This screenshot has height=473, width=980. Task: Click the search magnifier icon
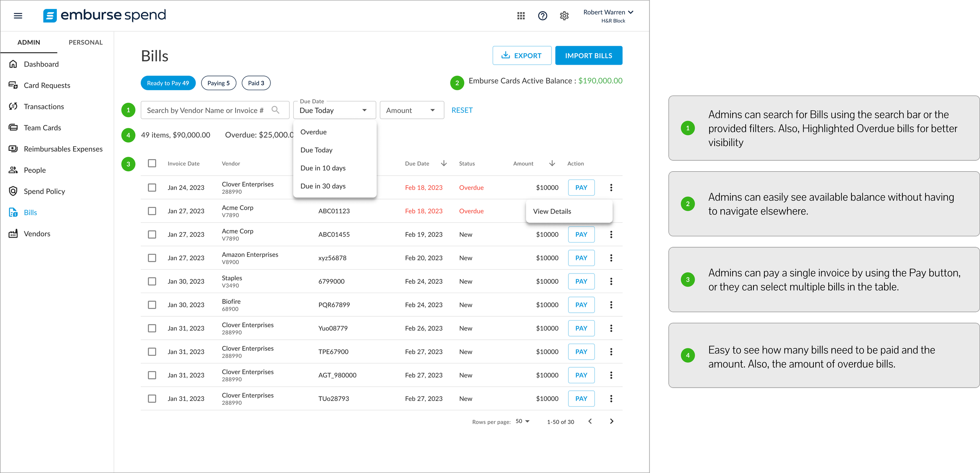(x=276, y=110)
